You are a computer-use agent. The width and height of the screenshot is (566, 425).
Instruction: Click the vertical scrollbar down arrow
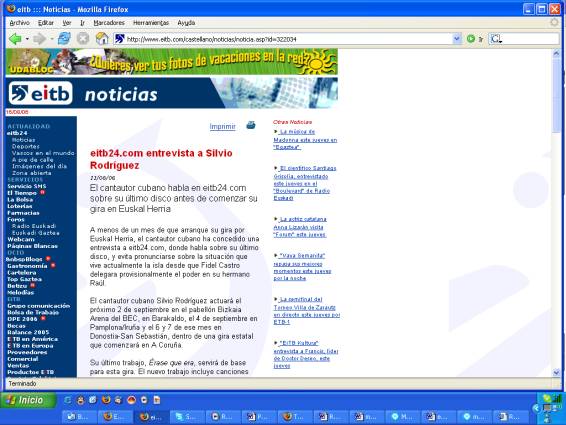(556, 372)
